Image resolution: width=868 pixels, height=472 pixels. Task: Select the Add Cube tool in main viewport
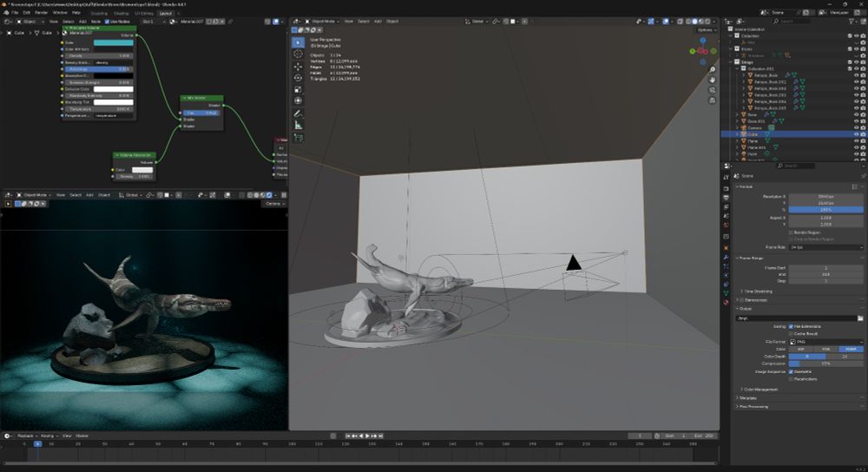click(298, 138)
